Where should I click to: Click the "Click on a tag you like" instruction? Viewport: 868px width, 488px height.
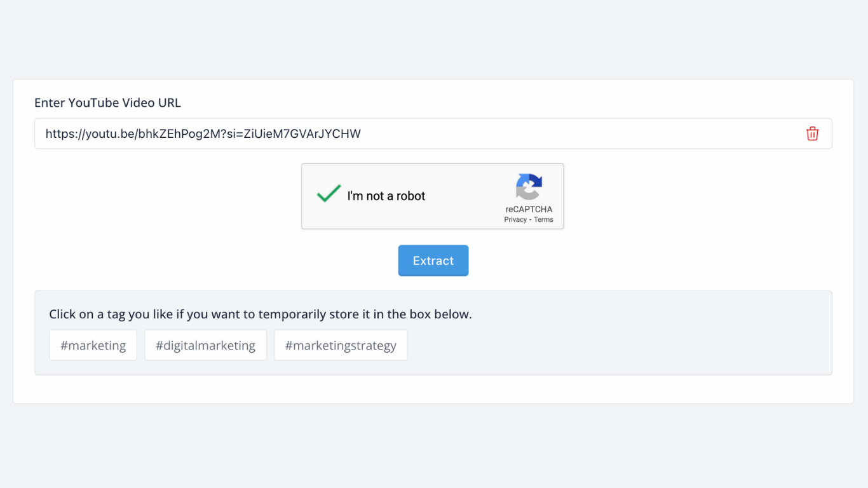pyautogui.click(x=260, y=315)
